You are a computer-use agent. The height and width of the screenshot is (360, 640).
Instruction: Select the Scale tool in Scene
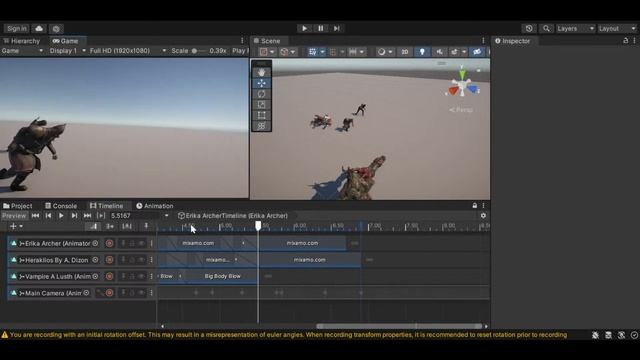pos(261,104)
